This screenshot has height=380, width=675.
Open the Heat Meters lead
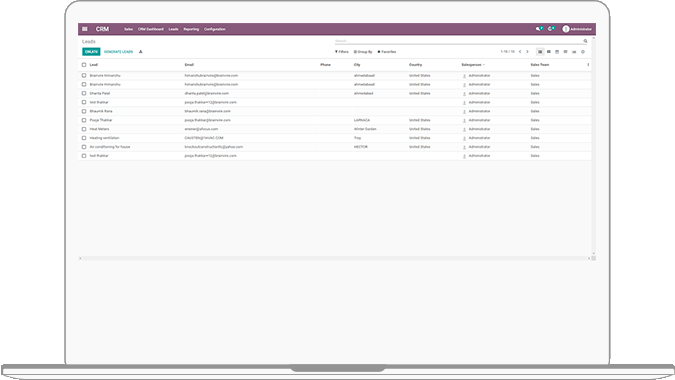point(99,129)
